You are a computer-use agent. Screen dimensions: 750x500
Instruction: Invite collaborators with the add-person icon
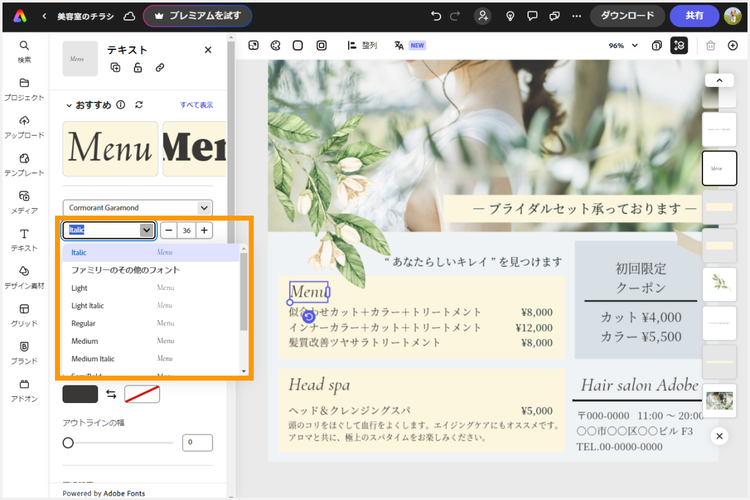tap(483, 16)
